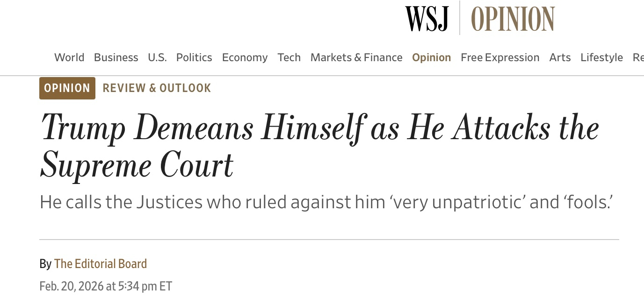Switch to the Tech section
Viewport: 644px width, 297px height.
pos(289,57)
